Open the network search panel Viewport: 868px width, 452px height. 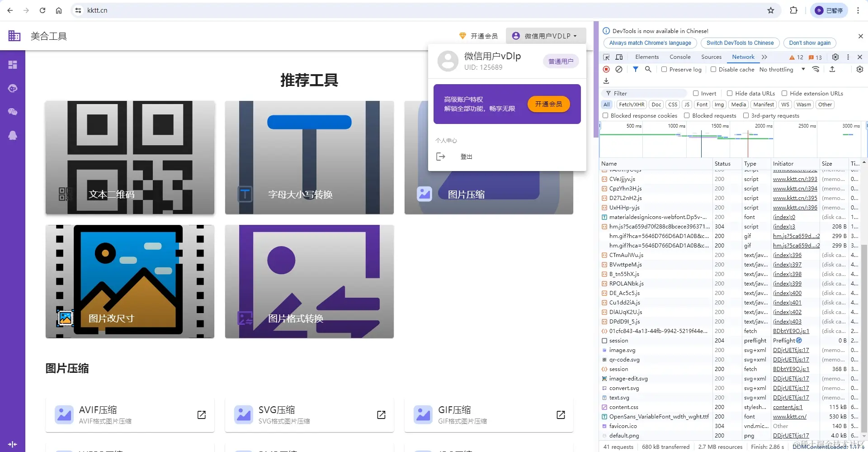tap(648, 69)
